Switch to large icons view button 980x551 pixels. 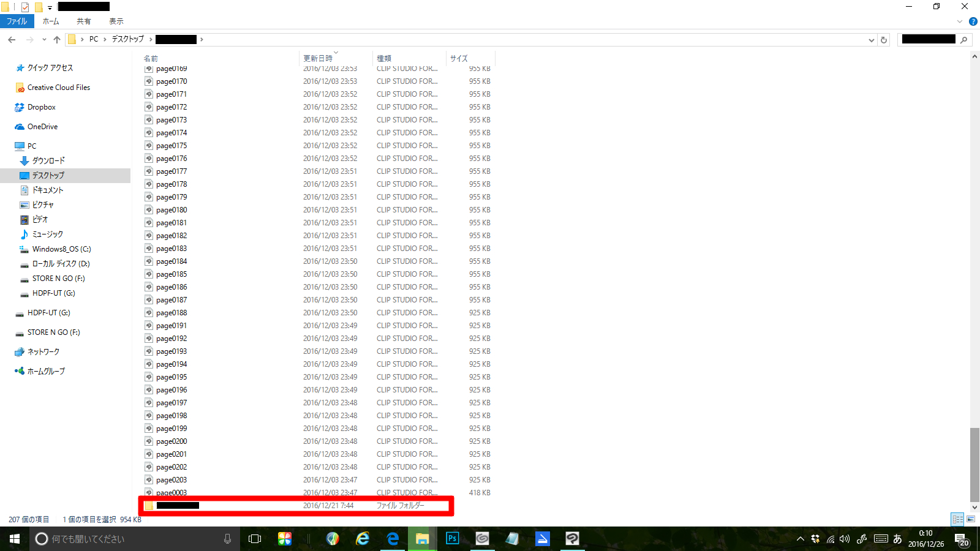tap(971, 519)
